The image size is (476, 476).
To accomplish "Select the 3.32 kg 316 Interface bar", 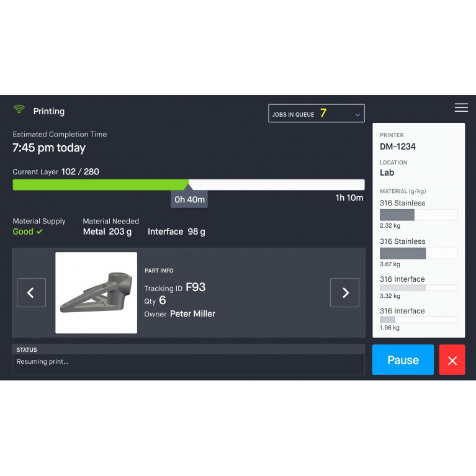I will (x=419, y=288).
